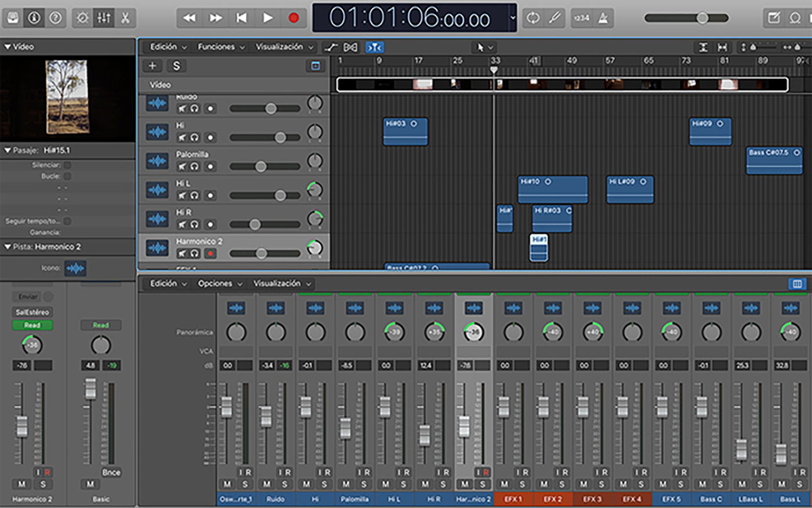Enable Cycle mode loop icon
Image resolution: width=812 pixels, height=508 pixels.
point(532,18)
